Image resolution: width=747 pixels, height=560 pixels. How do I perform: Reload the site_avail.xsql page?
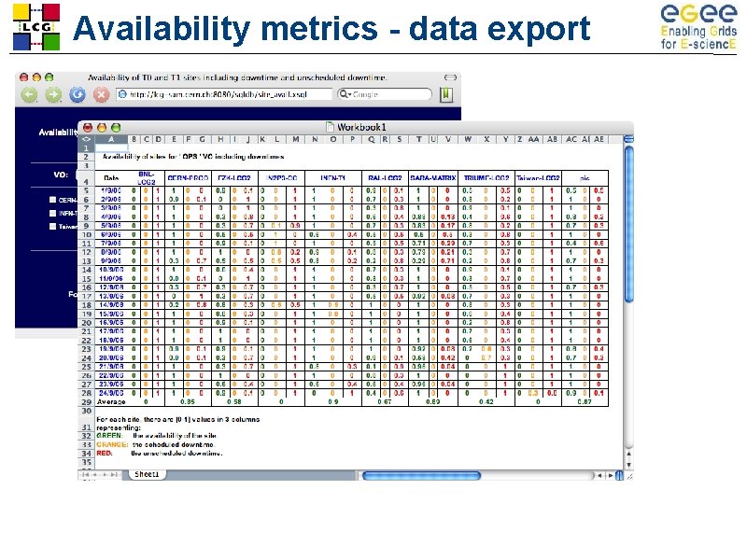tap(78, 94)
